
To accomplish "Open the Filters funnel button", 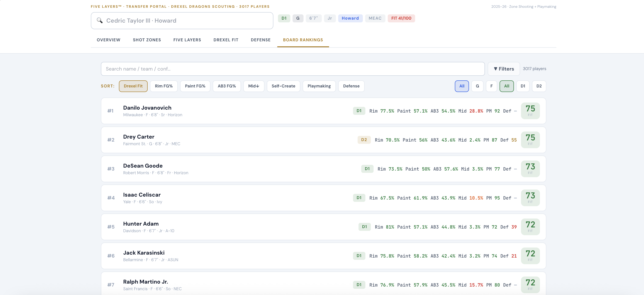I will (503, 69).
